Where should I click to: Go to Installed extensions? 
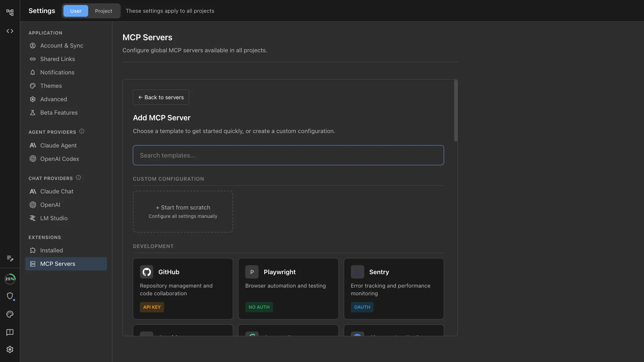pos(51,250)
